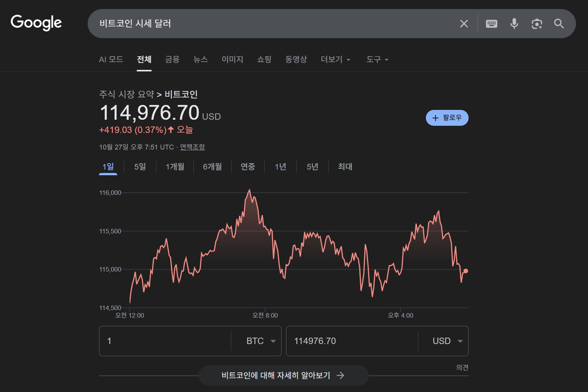
Task: Open the 도구 tools dropdown
Action: 377,60
